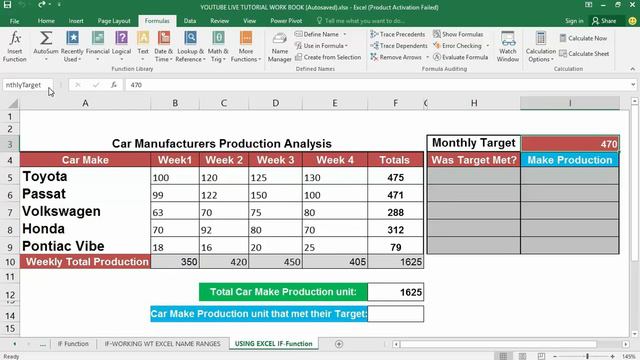Select the Monthly Target cell with 470

(x=570, y=143)
